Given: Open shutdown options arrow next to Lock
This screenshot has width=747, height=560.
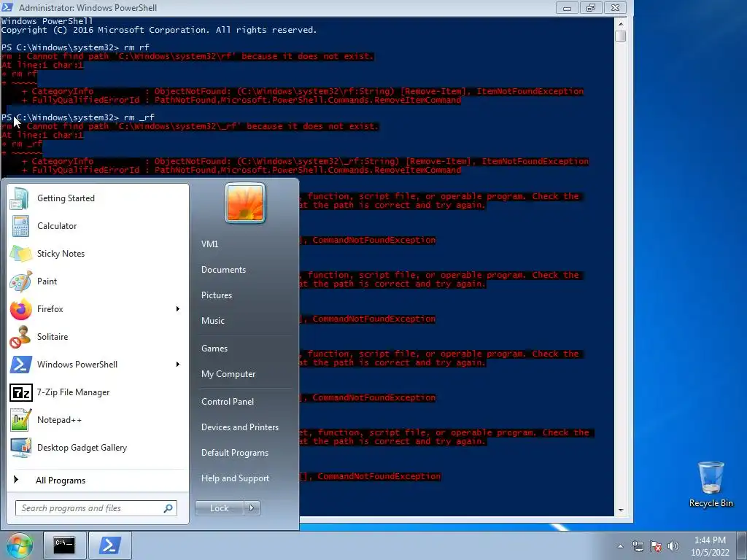Looking at the screenshot, I should click(x=252, y=508).
